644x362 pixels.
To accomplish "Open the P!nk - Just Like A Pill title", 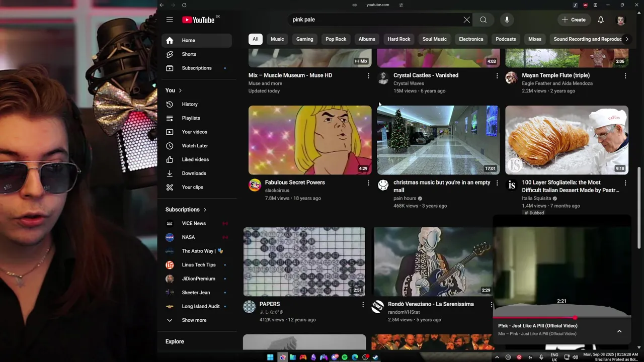I will [538, 326].
